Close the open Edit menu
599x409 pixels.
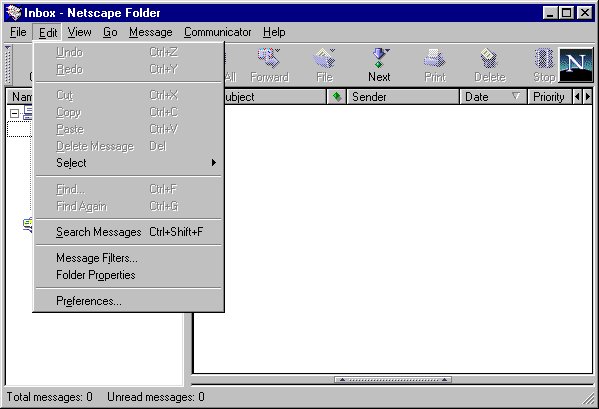tap(48, 32)
